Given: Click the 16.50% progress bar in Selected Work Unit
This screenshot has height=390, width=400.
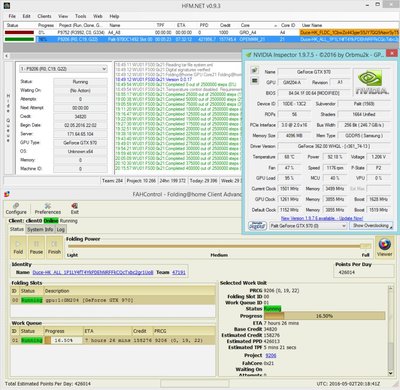Looking at the screenshot, I should pos(324,316).
